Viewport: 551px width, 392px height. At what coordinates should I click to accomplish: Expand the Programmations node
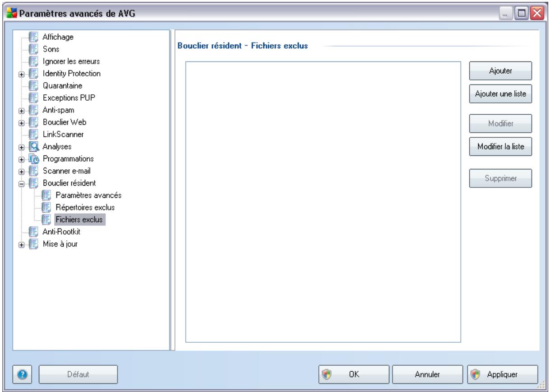tap(21, 159)
